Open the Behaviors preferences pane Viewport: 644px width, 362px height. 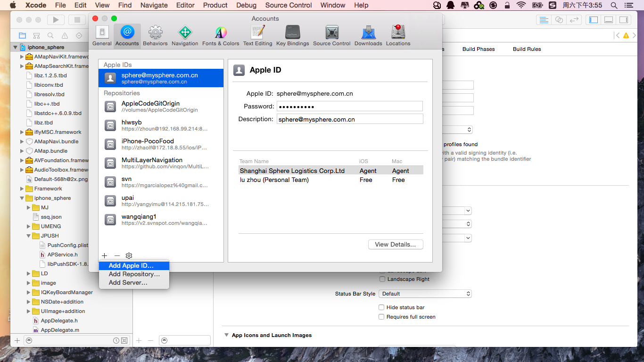click(155, 36)
